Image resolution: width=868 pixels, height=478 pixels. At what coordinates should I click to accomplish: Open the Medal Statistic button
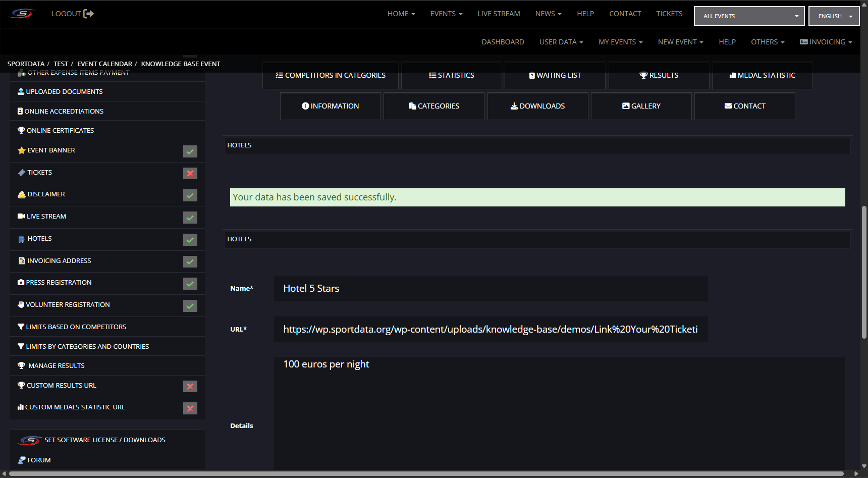coord(762,75)
